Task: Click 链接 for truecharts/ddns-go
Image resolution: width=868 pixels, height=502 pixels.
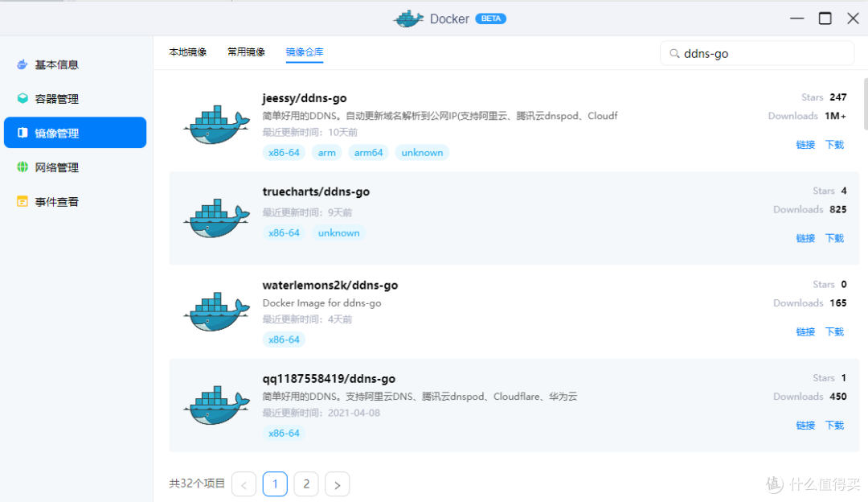Action: [805, 238]
